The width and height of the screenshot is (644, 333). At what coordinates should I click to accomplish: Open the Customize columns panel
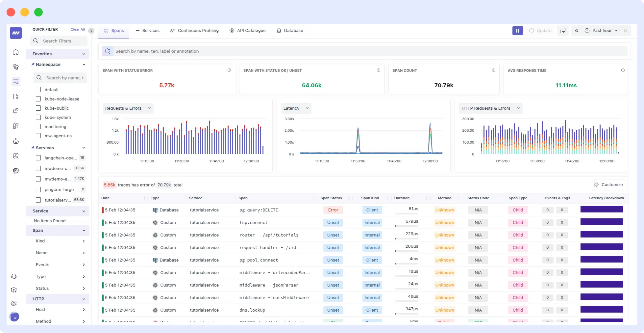(x=608, y=185)
